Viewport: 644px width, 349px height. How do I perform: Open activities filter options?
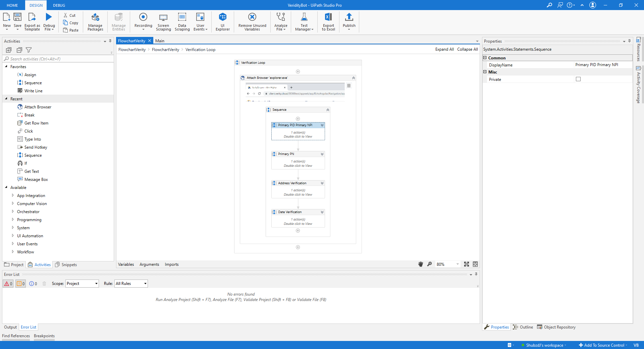point(29,50)
